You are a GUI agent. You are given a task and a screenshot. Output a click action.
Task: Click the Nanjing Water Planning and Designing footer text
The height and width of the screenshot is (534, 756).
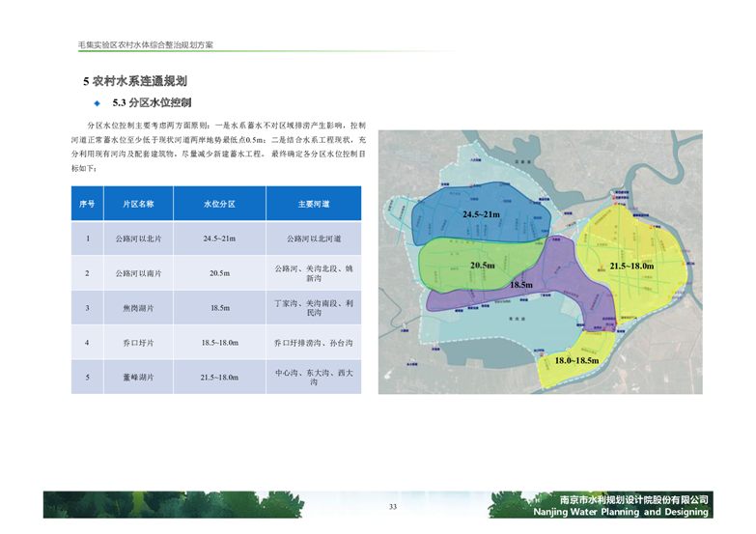pyautogui.click(x=621, y=513)
